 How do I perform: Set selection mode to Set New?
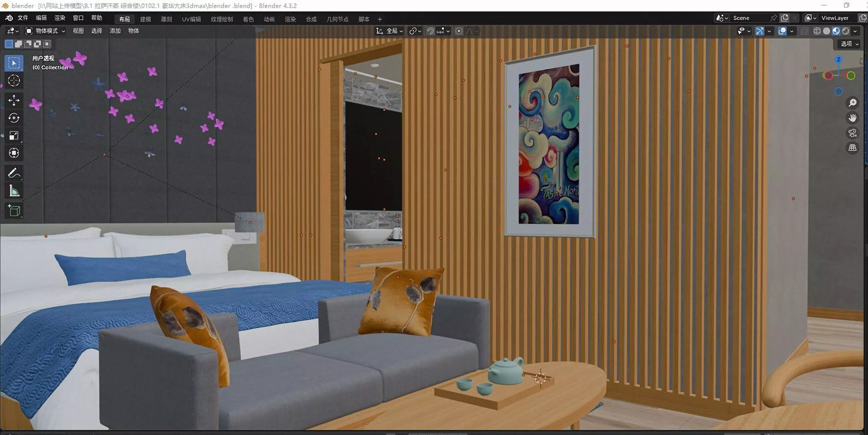(x=9, y=44)
